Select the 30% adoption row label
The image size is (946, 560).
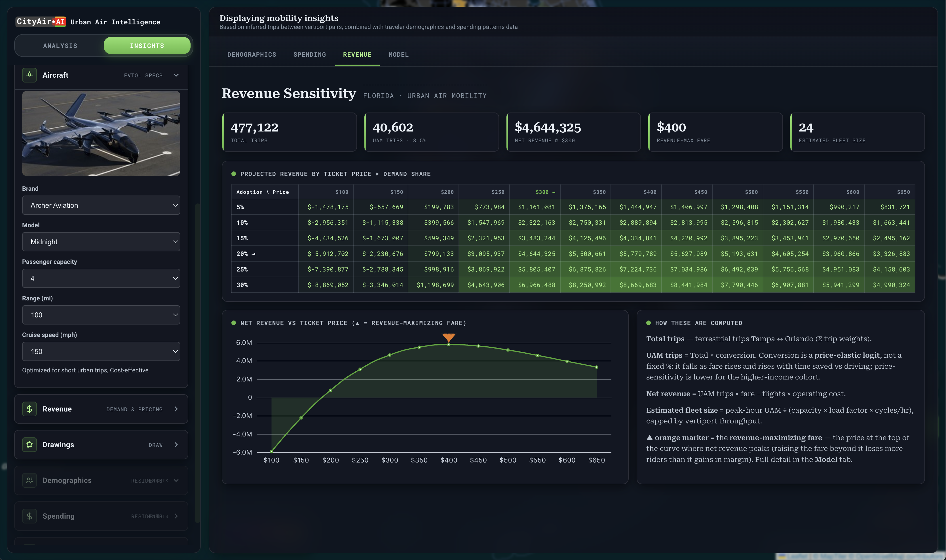[x=265, y=285]
